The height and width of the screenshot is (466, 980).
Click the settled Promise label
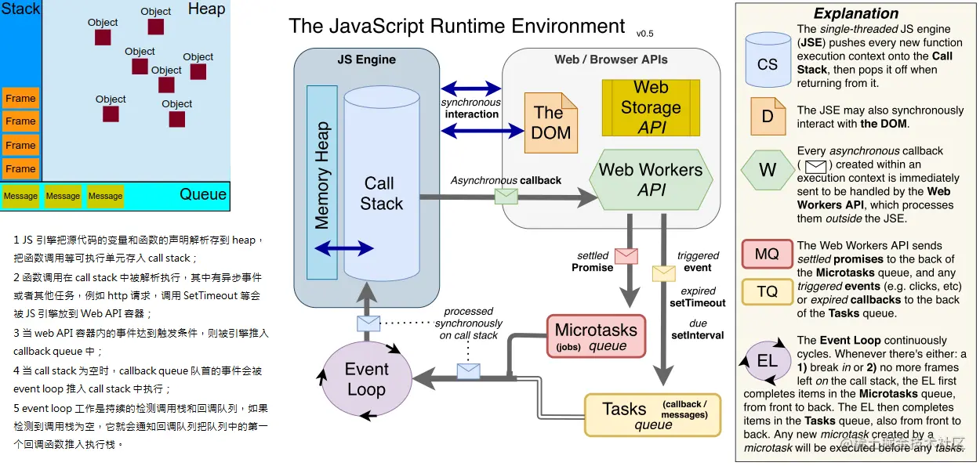pos(593,262)
